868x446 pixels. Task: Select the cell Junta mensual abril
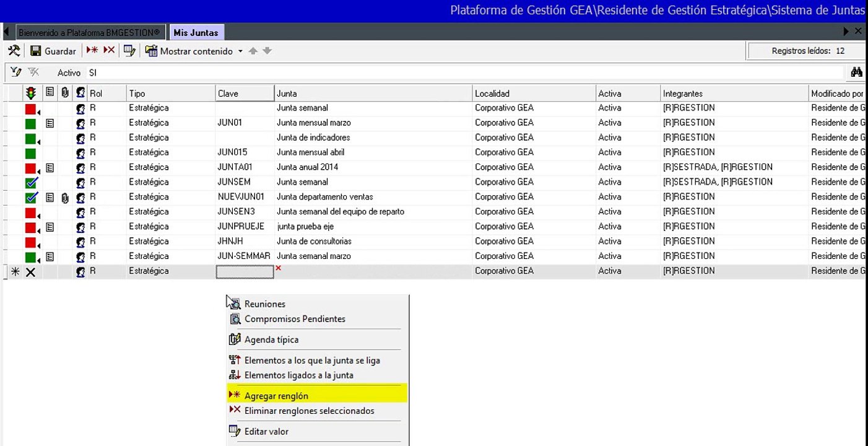(373, 152)
